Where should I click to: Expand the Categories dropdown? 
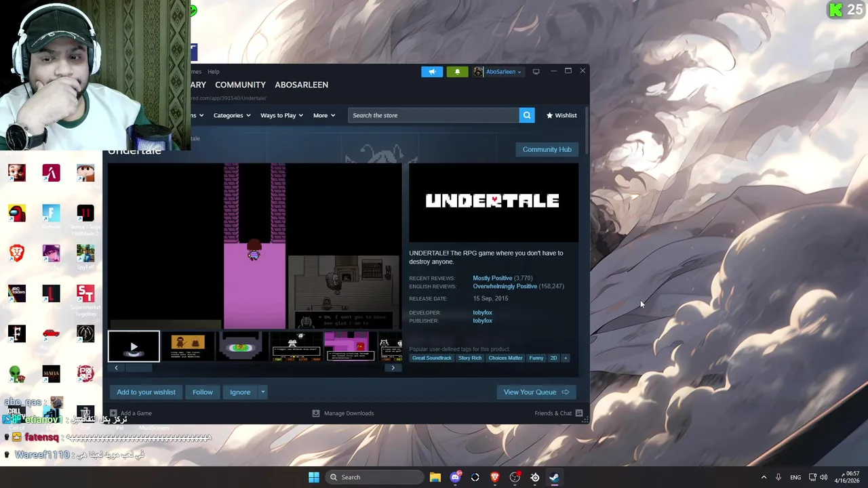coord(232,115)
